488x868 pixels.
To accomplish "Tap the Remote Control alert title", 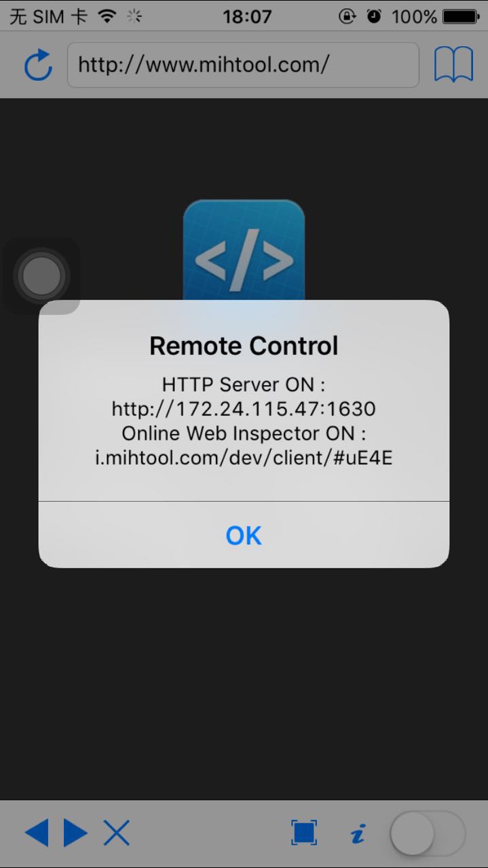I will (x=244, y=346).
